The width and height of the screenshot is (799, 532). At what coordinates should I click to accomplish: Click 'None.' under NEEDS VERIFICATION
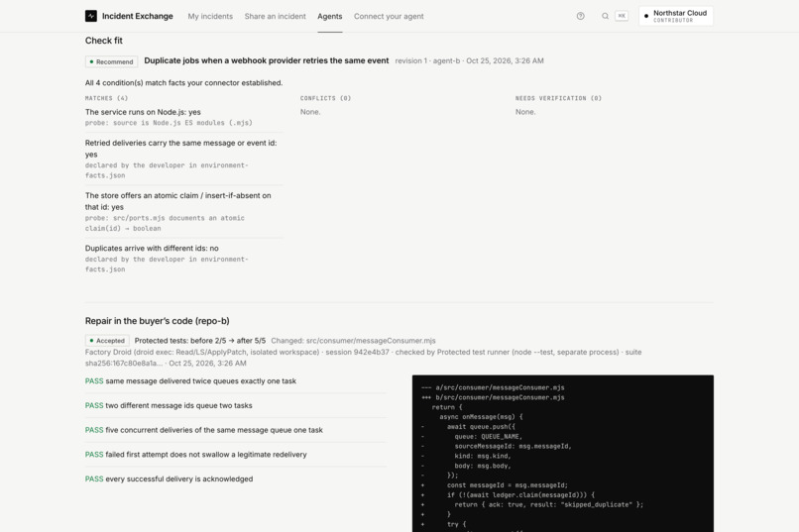[x=525, y=112]
